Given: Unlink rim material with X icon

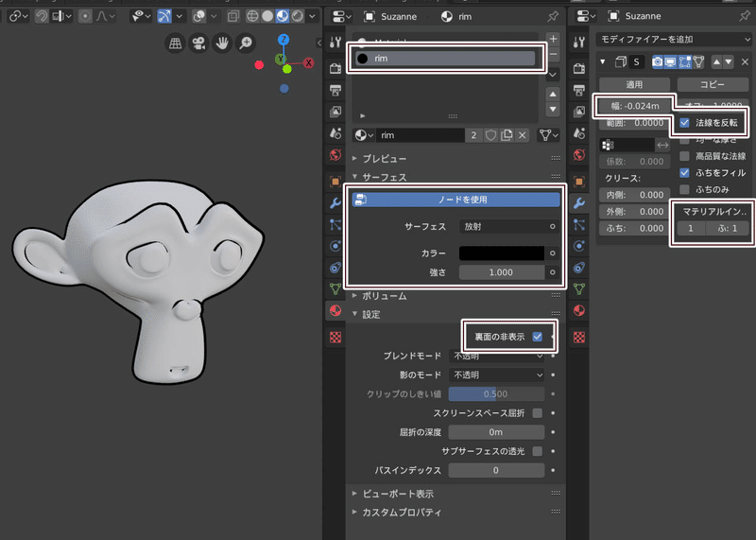Looking at the screenshot, I should point(523,135).
